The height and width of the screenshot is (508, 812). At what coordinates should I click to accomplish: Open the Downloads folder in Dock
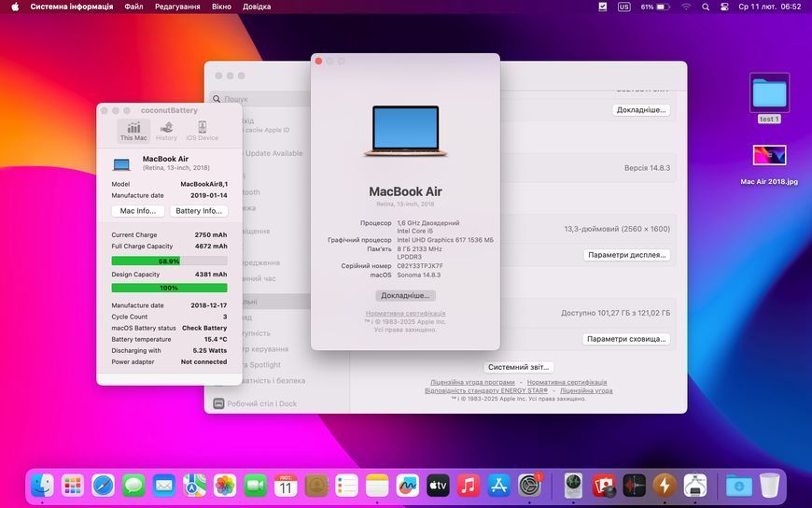pos(739,486)
